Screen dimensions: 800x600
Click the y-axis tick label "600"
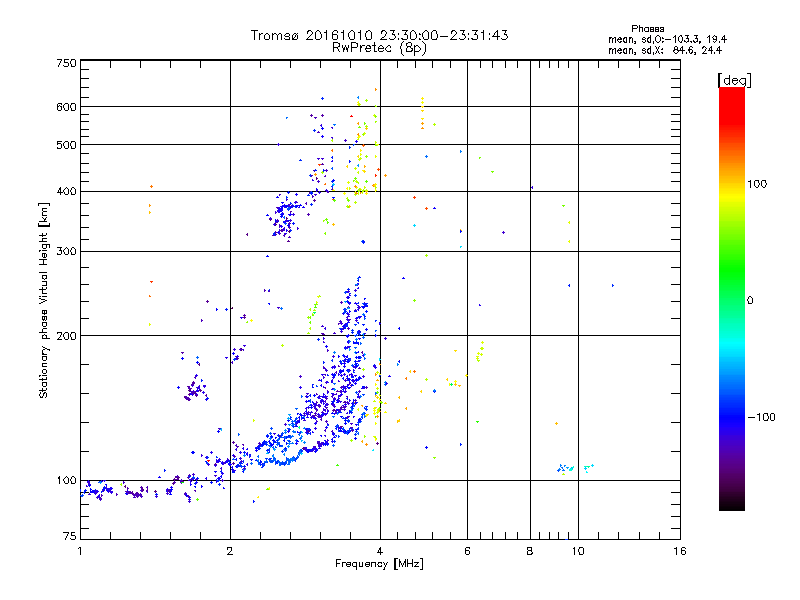pyautogui.click(x=66, y=107)
